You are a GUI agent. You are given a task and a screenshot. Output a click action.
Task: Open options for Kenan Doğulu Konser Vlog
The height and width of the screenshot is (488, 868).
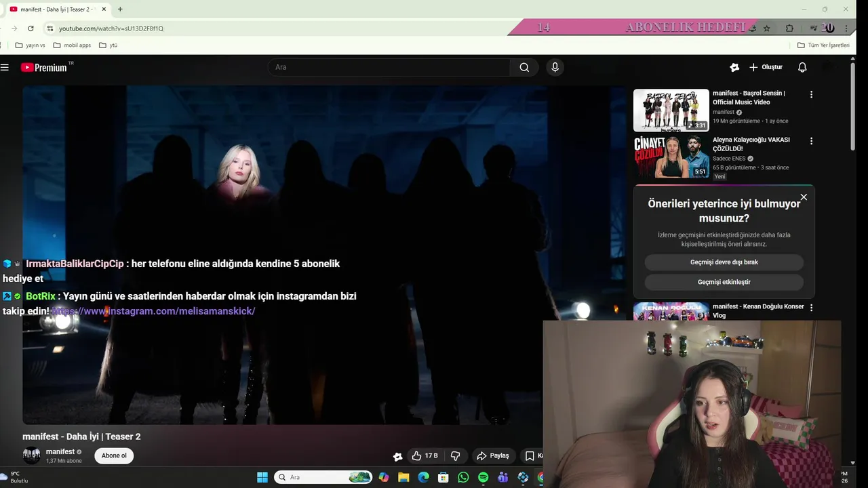tap(811, 308)
